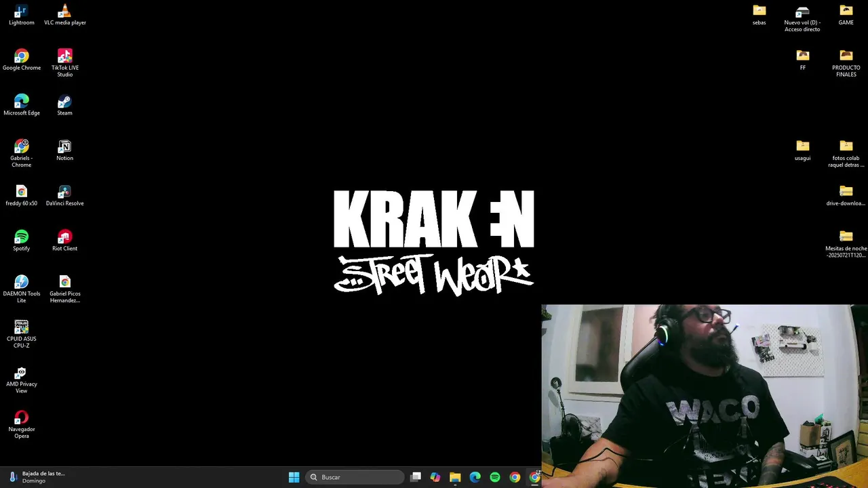Image resolution: width=868 pixels, height=488 pixels.
Task: Select the Notion desktop icon
Action: (x=64, y=150)
